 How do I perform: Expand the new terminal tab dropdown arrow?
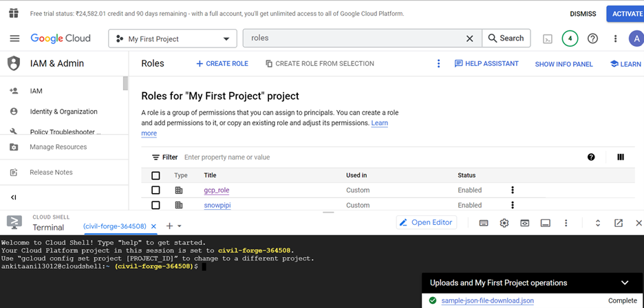tap(180, 226)
